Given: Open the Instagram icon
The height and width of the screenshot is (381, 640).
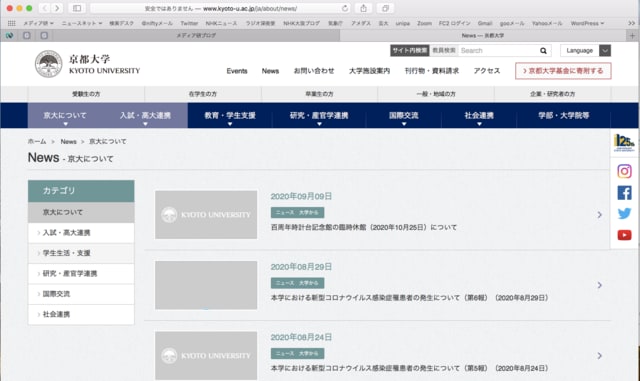Looking at the screenshot, I should click(x=624, y=171).
